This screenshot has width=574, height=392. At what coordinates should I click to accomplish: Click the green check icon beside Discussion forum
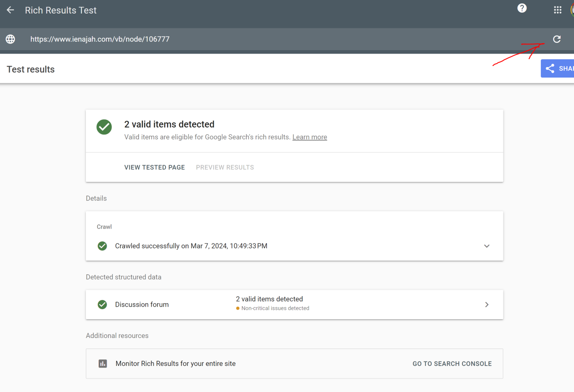pos(102,304)
